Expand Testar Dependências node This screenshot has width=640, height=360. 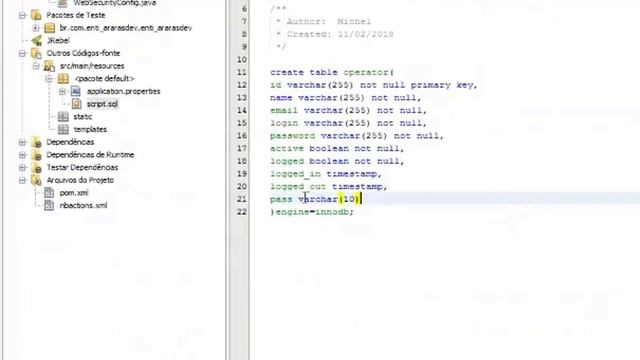coord(22,168)
